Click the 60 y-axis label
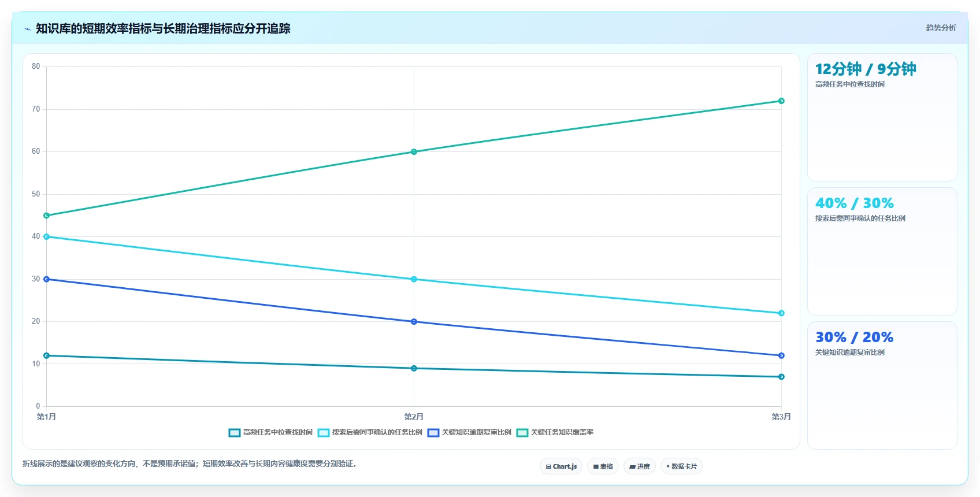Image resolution: width=980 pixels, height=497 pixels. tap(36, 151)
